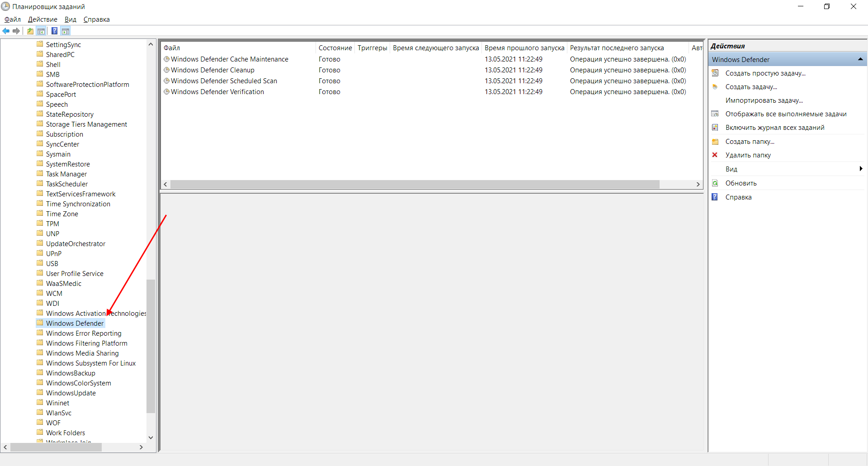Select the Windows Error Reporting folder
Image resolution: width=868 pixels, height=466 pixels.
coord(84,333)
